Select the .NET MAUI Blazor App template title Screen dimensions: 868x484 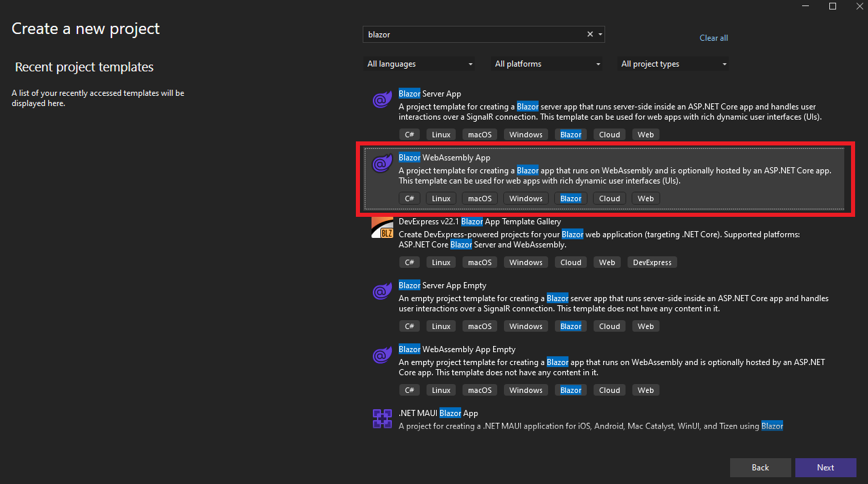point(438,413)
